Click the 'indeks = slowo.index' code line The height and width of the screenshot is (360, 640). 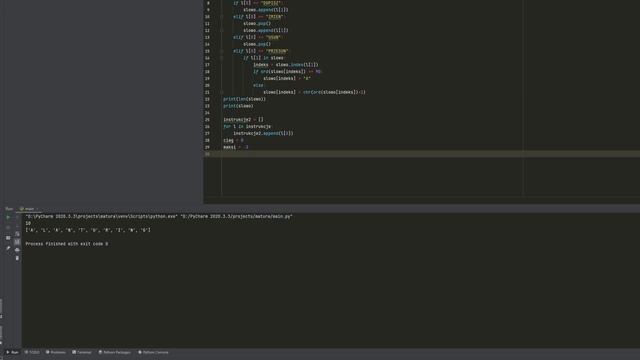coord(285,65)
